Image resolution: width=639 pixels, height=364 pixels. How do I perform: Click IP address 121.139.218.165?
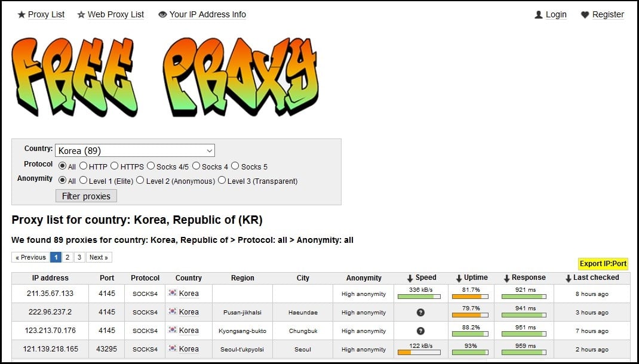[x=50, y=349]
